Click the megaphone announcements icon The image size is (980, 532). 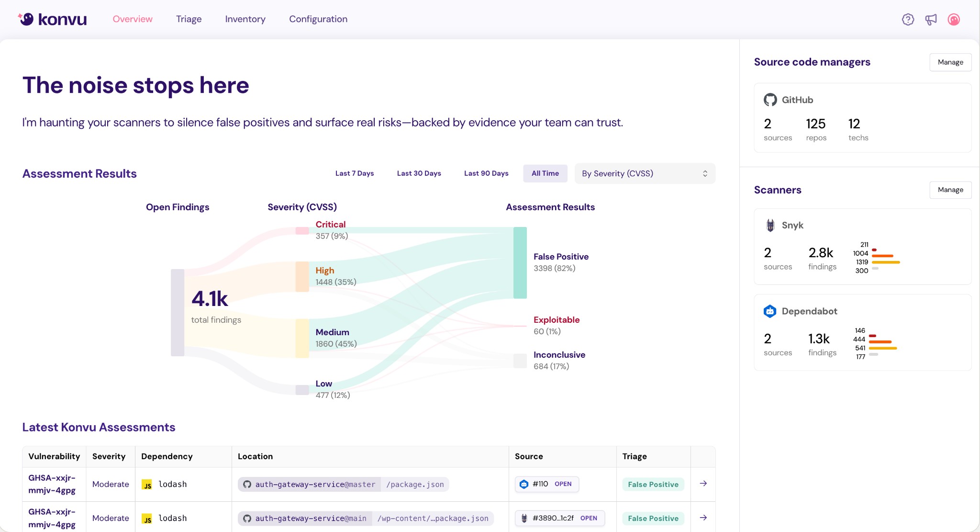pyautogui.click(x=930, y=19)
